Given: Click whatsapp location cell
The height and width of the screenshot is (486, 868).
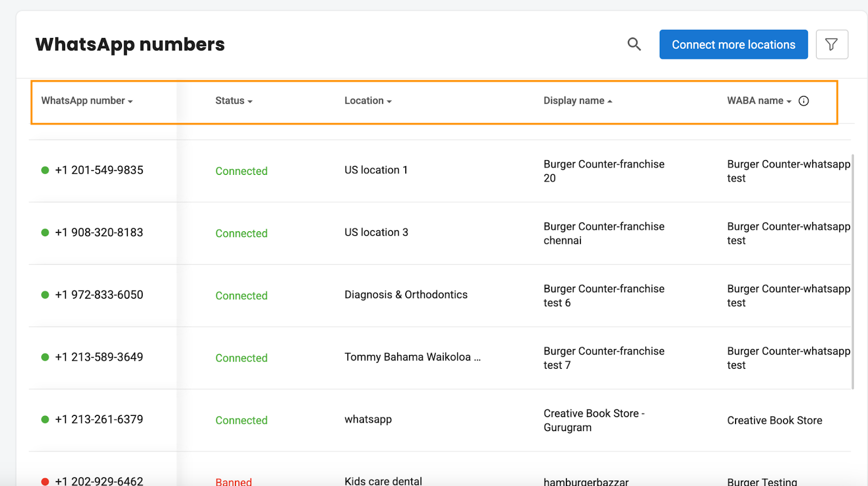Looking at the screenshot, I should (368, 420).
